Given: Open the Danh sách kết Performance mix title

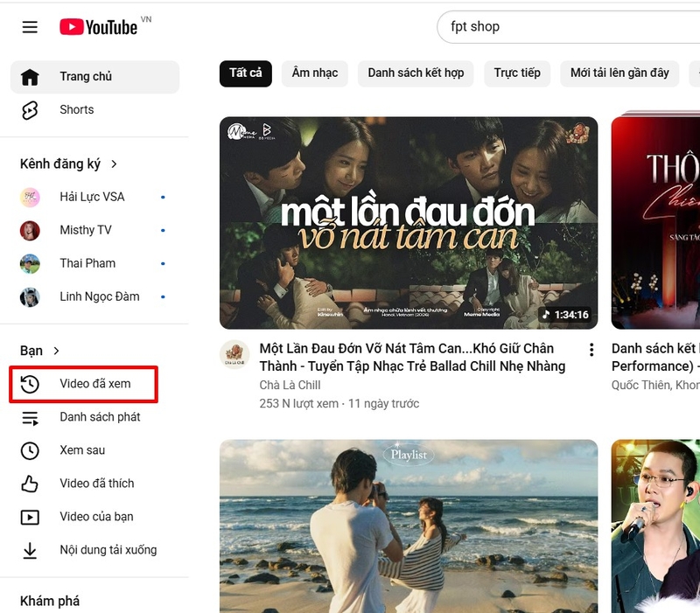Looking at the screenshot, I should [655, 358].
